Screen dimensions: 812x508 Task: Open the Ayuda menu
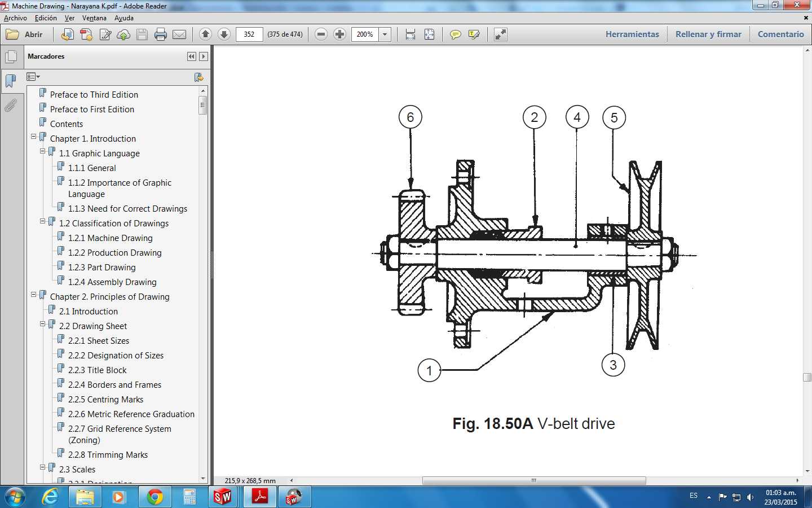[x=124, y=18]
